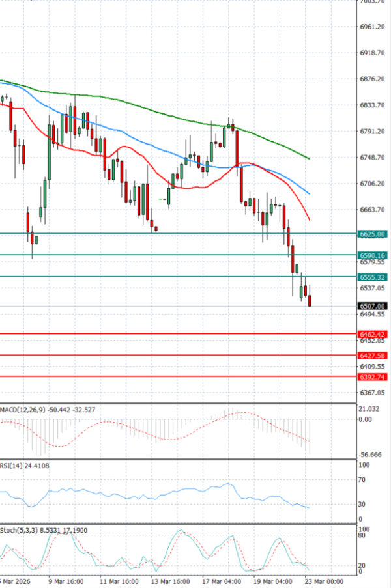Click the MACD -56.666 scale value

point(371,455)
